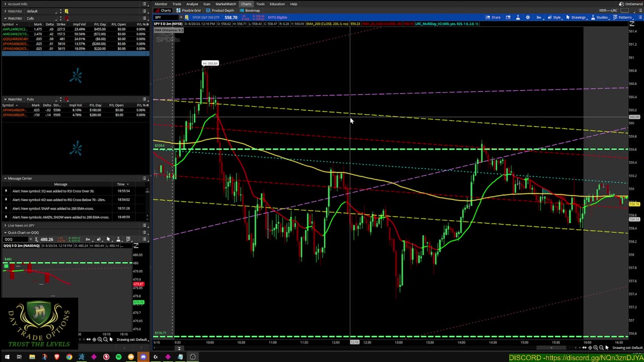Open Spotify from the taskbar
Image resolution: width=644 pixels, height=362 pixels.
point(118,357)
